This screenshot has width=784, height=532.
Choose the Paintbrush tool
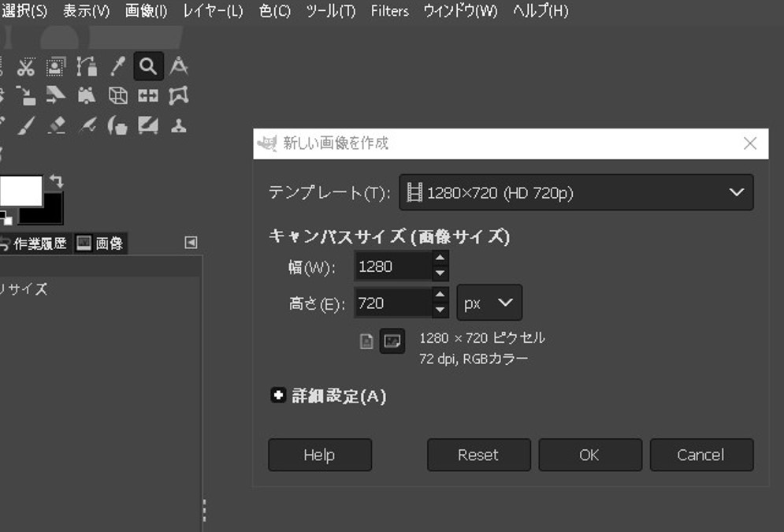[x=26, y=125]
